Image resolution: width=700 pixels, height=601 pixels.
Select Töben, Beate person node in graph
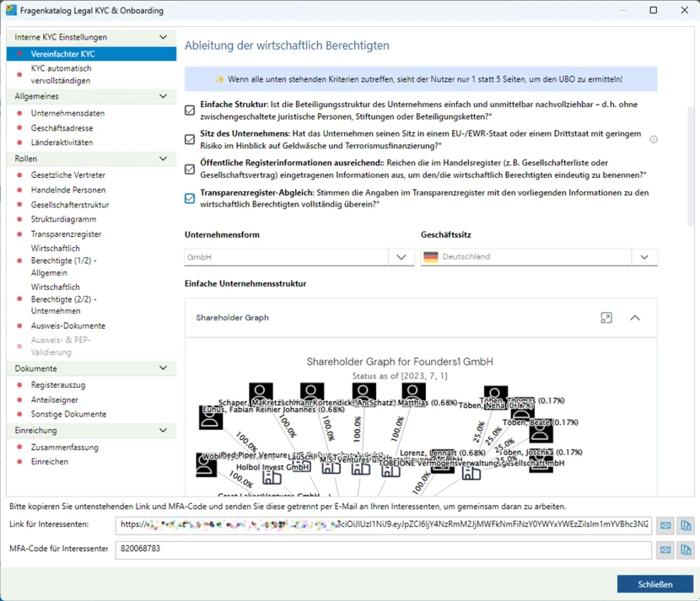tap(541, 433)
